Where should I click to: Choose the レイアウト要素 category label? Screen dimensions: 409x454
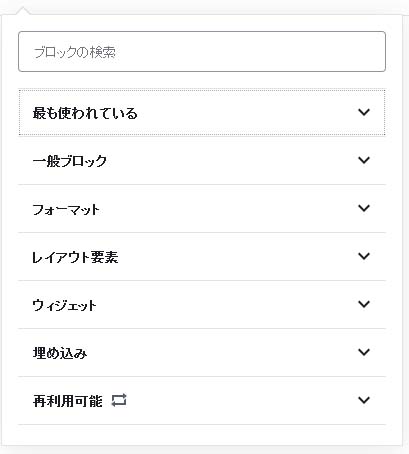[75, 257]
